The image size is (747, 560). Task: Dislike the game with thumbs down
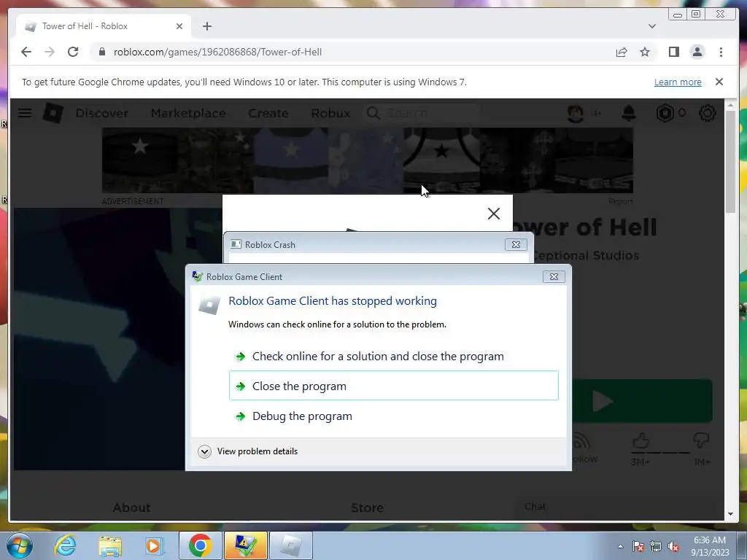pos(701,441)
